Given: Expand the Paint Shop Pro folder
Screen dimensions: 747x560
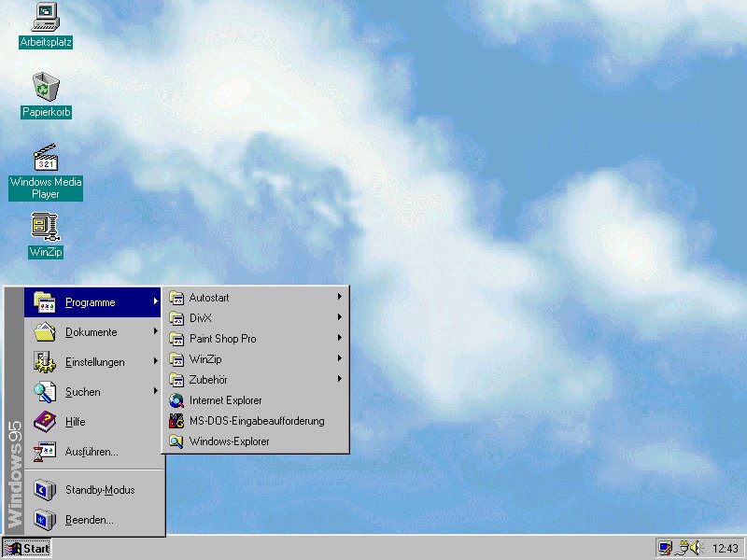Looking at the screenshot, I should pos(222,339).
